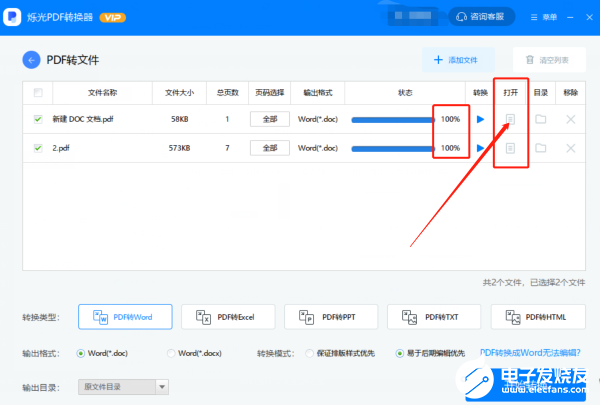Screen dimensions: 600x405
Task: Open page selection 全部 for 2.pdf
Action: [270, 148]
